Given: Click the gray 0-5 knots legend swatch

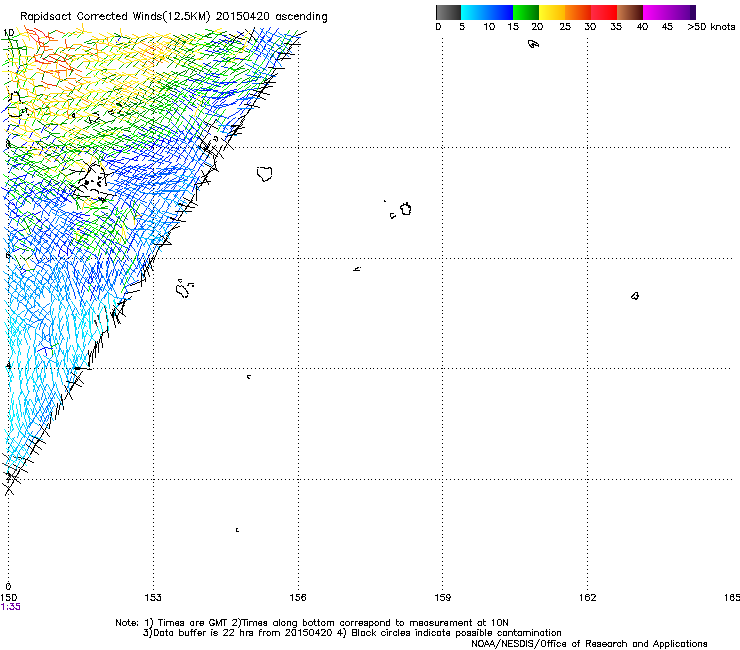Looking at the screenshot, I should (x=448, y=12).
